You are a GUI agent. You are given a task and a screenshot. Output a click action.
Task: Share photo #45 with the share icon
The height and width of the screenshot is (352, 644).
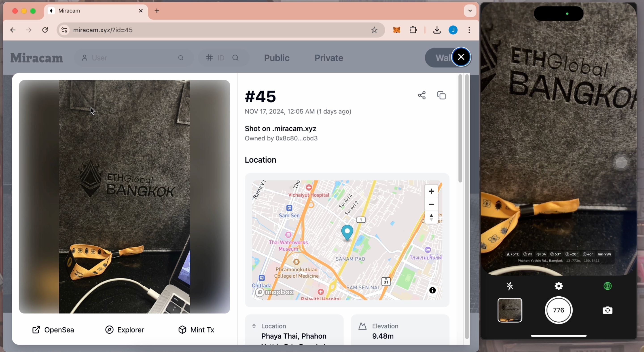click(422, 95)
